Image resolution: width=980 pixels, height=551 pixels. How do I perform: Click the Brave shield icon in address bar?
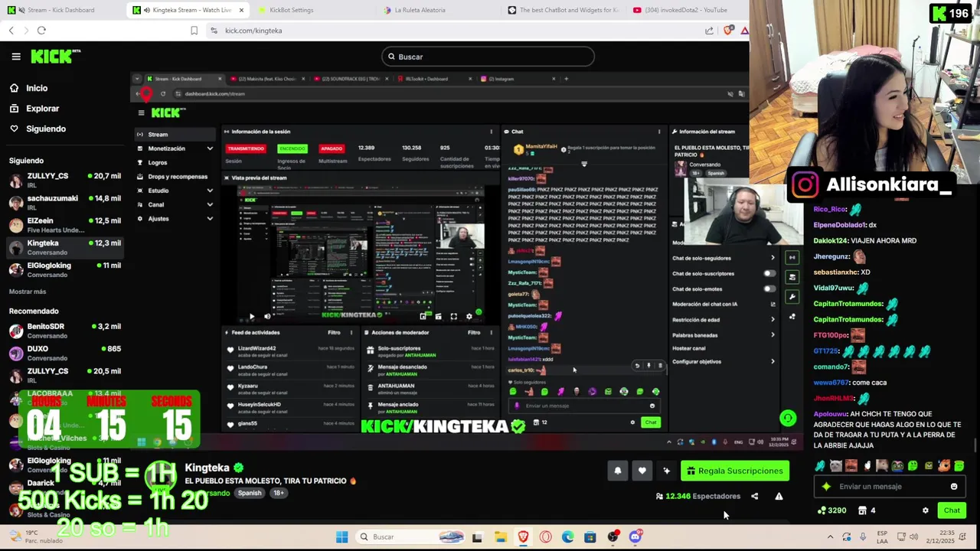pos(727,31)
